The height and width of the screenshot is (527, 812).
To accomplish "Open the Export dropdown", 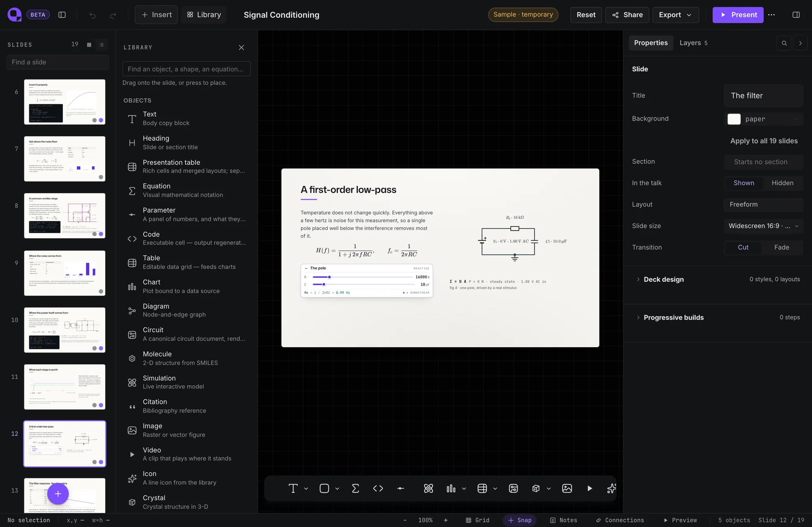I will click(675, 15).
